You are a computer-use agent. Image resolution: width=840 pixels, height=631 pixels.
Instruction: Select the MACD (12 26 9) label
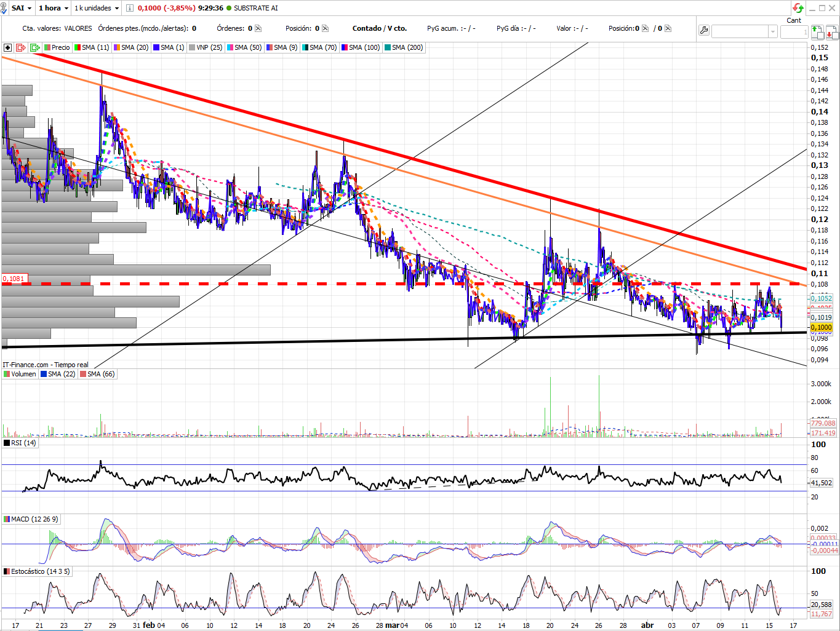click(x=31, y=519)
